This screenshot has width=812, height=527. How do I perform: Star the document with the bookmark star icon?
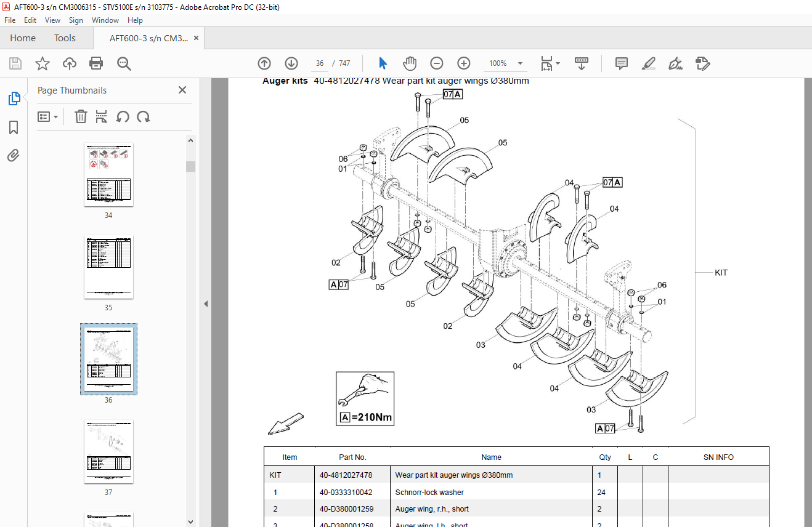pos(43,63)
